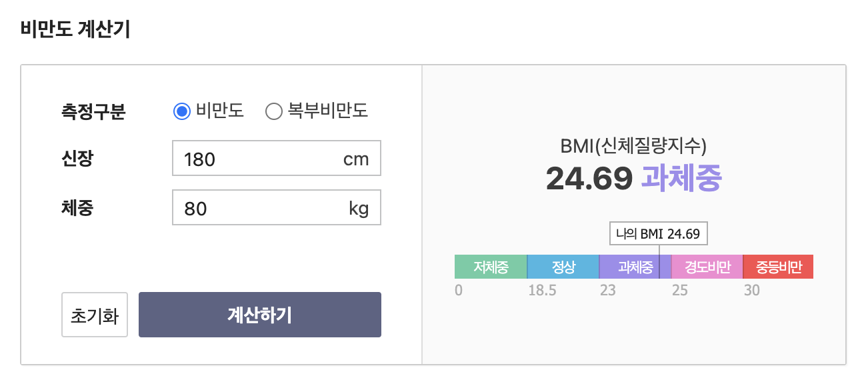This screenshot has width=868, height=384.
Task: Select the 복부비만도 radio button
Action: point(273,111)
